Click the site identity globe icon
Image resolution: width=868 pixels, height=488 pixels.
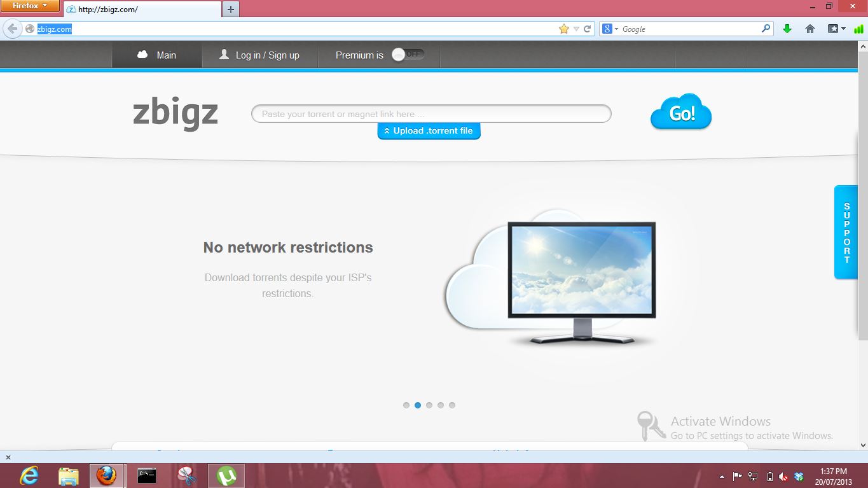[29, 29]
